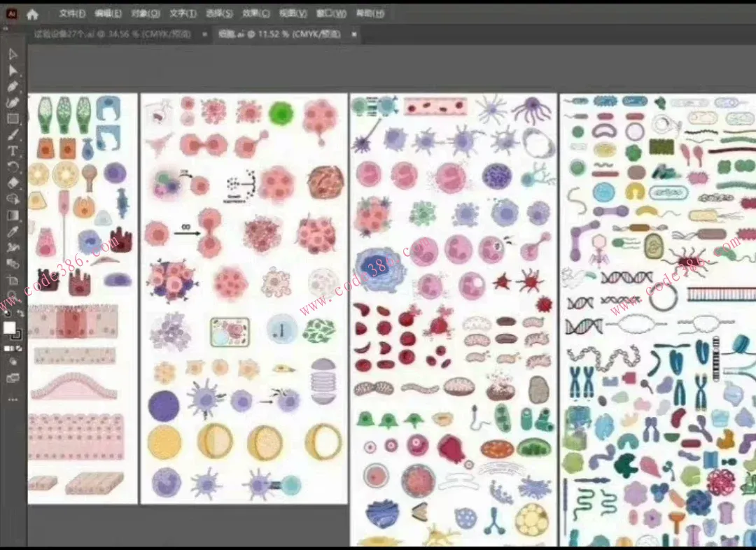Open the 效果(C) menu
Image resolution: width=756 pixels, height=550 pixels.
(255, 14)
